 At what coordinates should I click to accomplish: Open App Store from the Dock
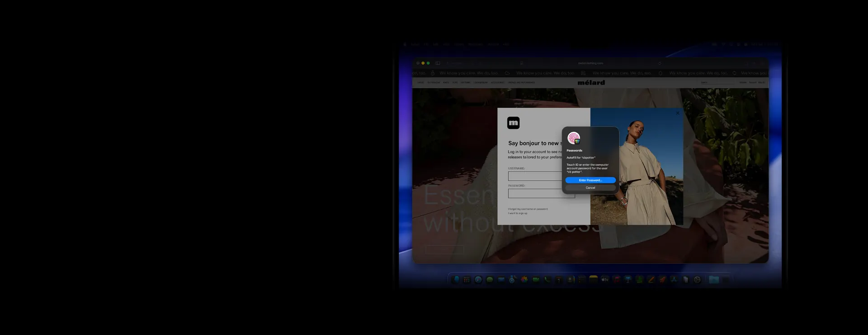(x=674, y=279)
